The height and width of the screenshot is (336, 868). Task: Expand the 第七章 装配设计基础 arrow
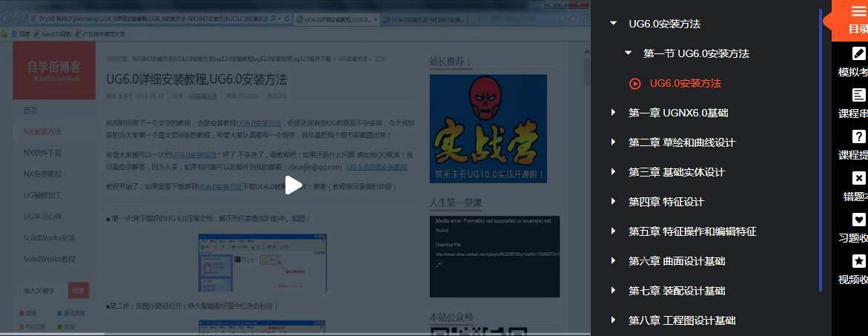[x=613, y=291]
